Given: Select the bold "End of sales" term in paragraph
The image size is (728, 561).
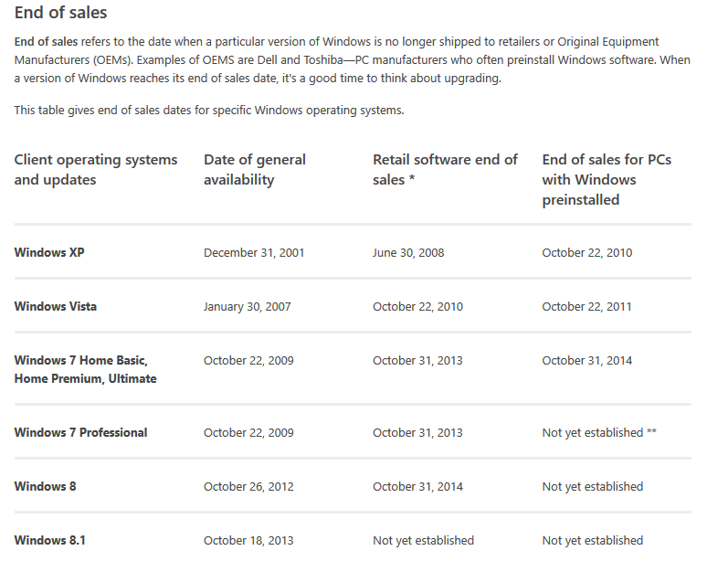Looking at the screenshot, I should click(x=46, y=42).
